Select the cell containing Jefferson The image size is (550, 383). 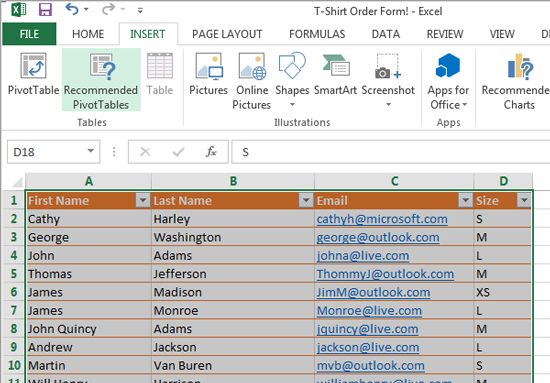click(x=233, y=274)
